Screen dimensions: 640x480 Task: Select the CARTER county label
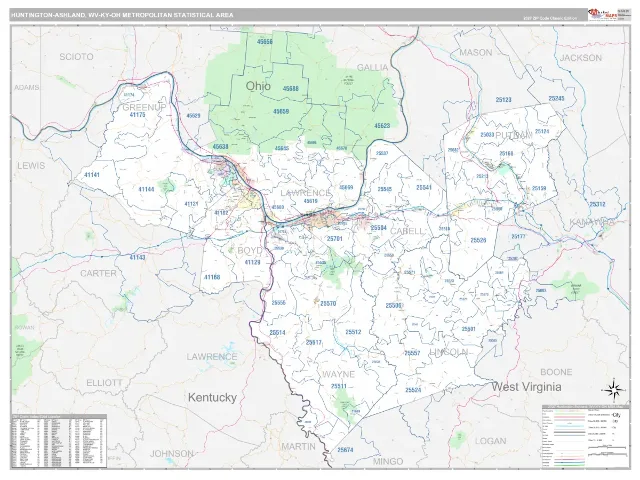98,273
